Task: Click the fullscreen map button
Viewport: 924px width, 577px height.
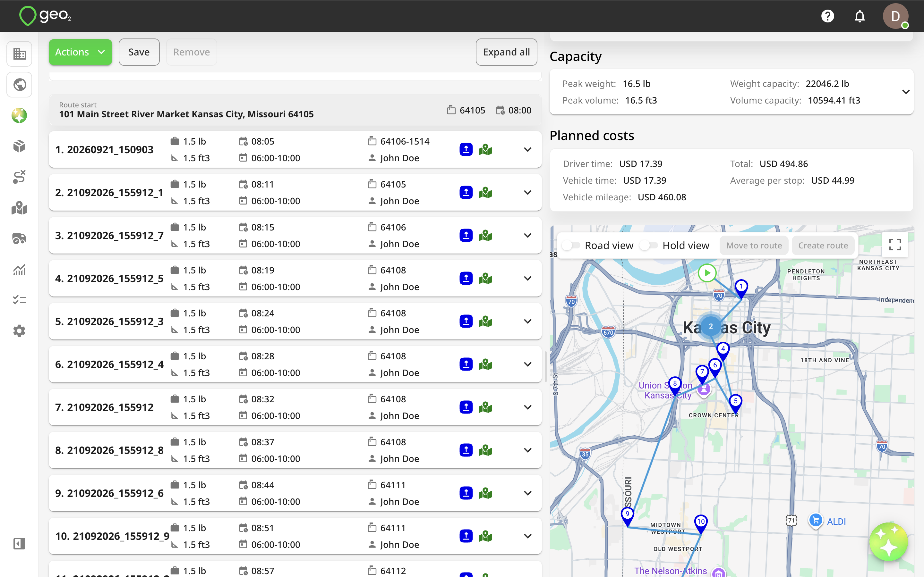Action: tap(895, 245)
